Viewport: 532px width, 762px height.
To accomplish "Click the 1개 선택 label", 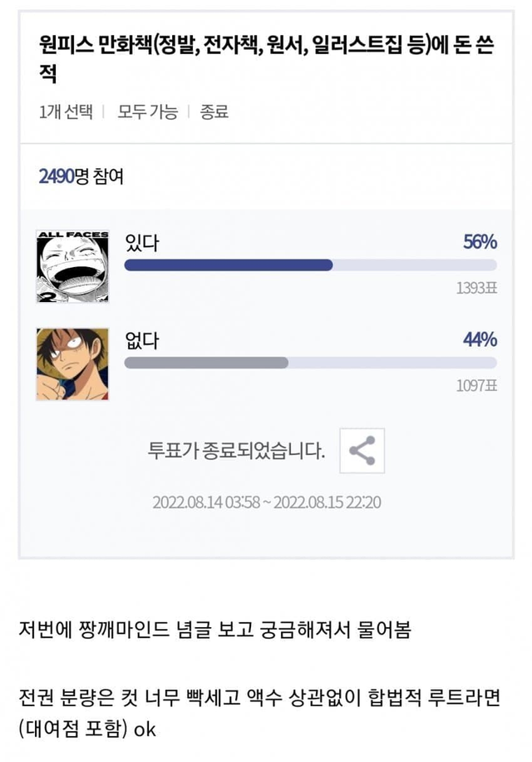I will [66, 111].
